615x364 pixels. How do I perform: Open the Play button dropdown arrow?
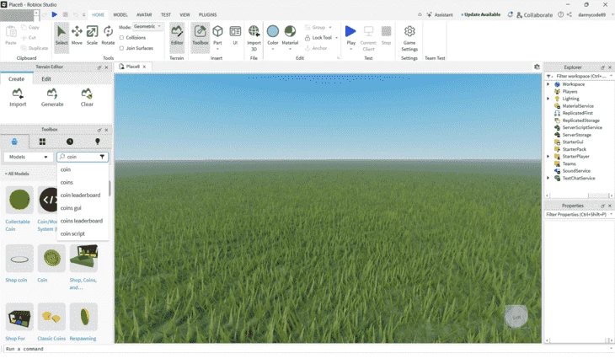(x=350, y=50)
